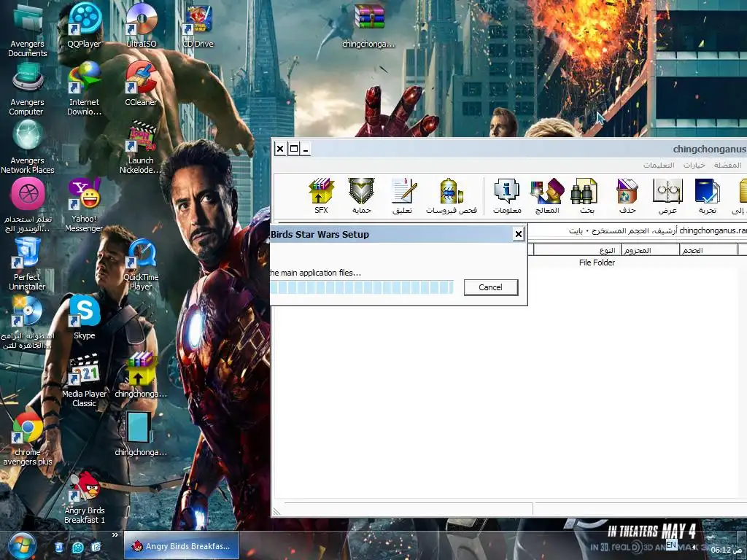Click the SFX toolbar icon in WinRAR
The height and width of the screenshot is (560, 747).
(x=321, y=196)
